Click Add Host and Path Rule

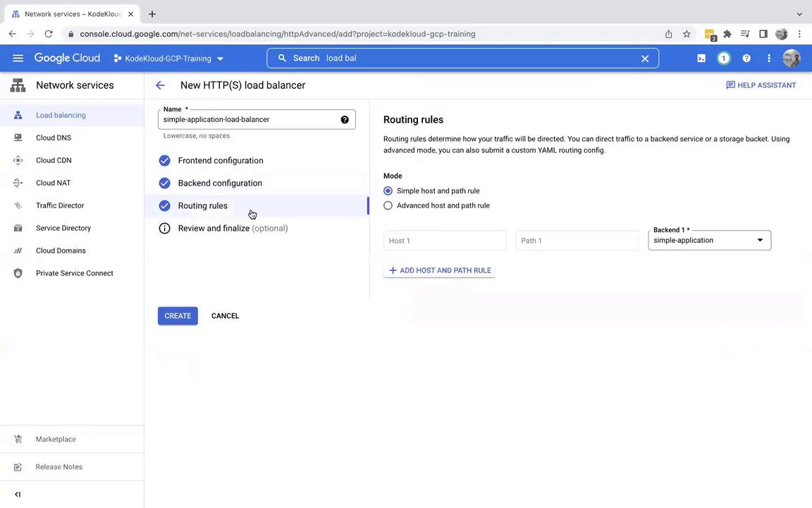click(x=439, y=270)
